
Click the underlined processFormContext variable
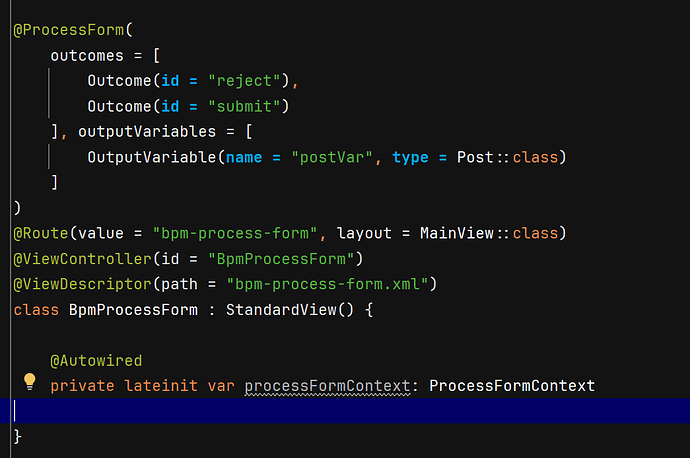click(327, 386)
